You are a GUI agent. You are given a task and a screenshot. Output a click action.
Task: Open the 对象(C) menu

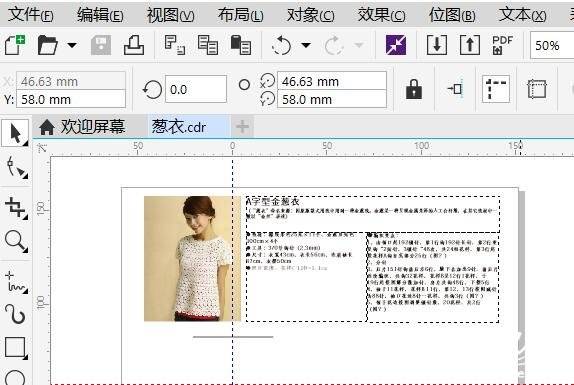tap(310, 15)
